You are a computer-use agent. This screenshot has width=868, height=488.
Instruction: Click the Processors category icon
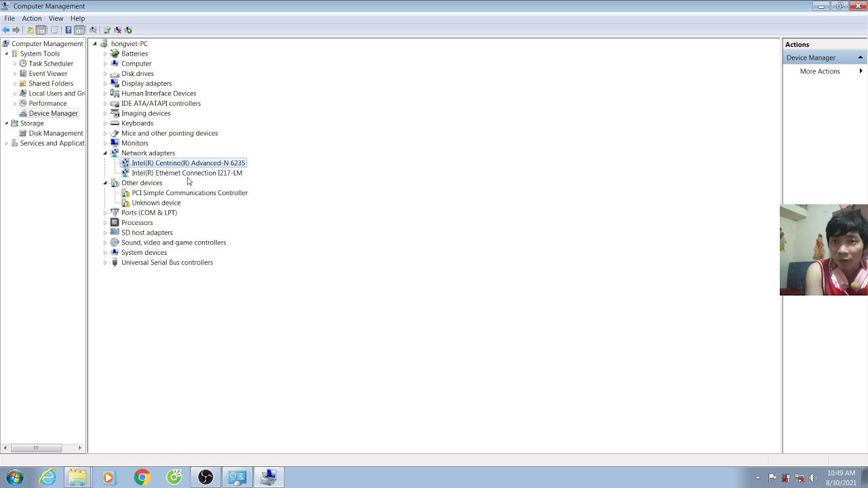coord(115,222)
